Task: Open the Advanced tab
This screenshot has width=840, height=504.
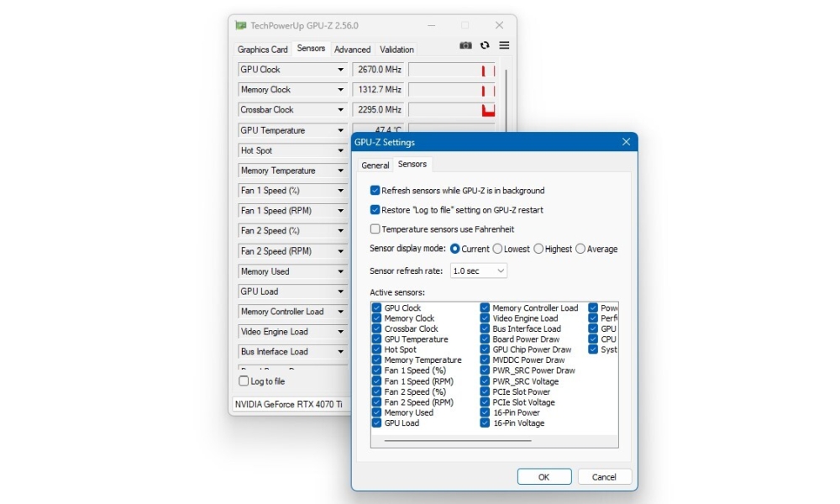Action: [x=352, y=50]
